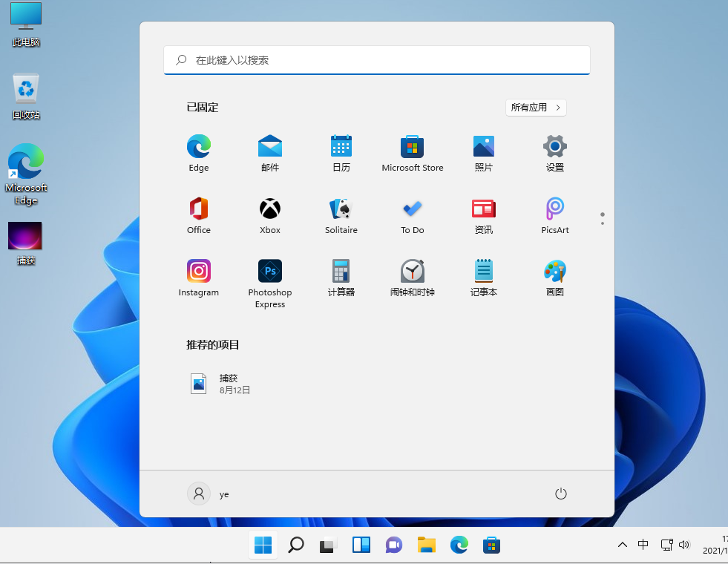Open the Instagram app icon

coord(199,272)
